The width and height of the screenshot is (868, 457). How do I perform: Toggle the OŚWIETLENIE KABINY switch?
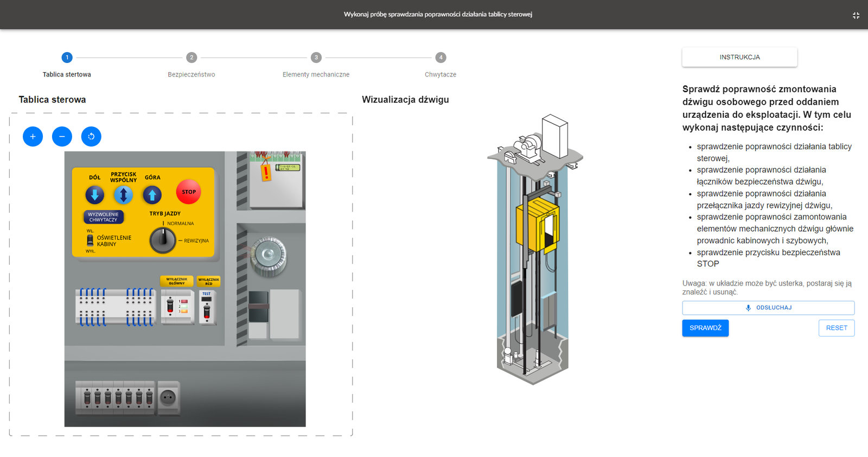coord(90,239)
